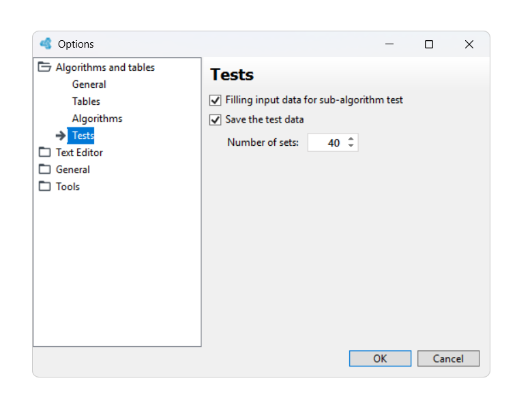Close the Options dialog
Image resolution: width=532 pixels, height=417 pixels.
pyautogui.click(x=469, y=44)
